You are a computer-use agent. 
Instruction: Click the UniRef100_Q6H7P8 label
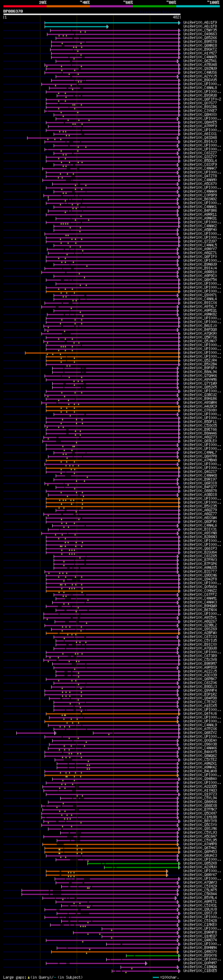click(200, 456)
